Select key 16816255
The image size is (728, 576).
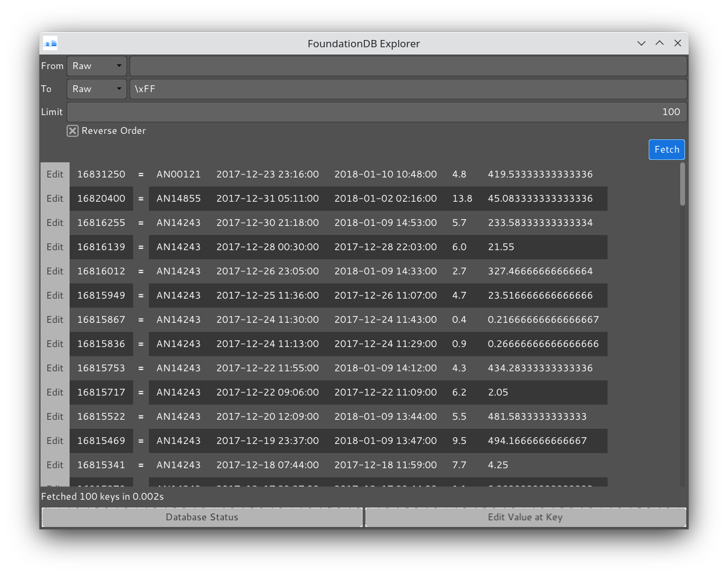click(x=101, y=223)
